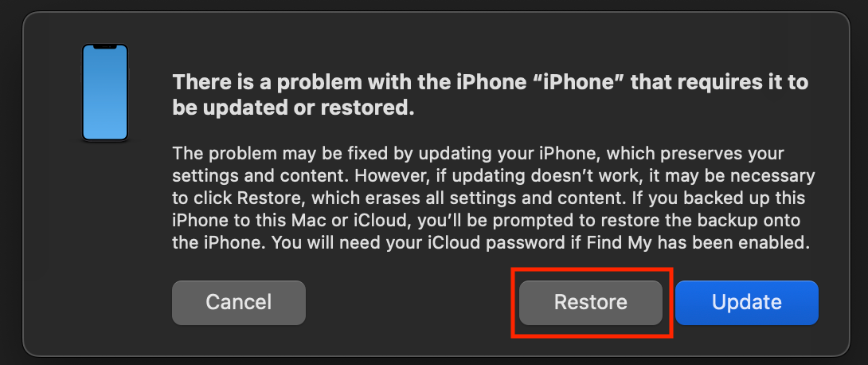Select the blue Update button

point(747,302)
